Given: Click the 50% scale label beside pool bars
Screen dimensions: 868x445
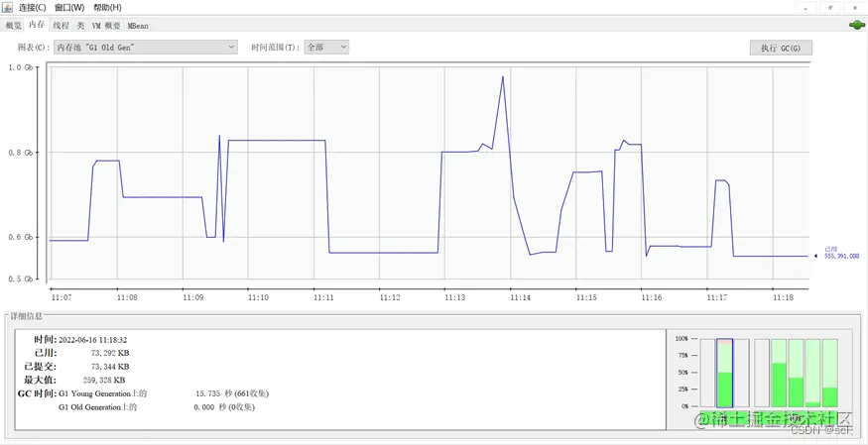Looking at the screenshot, I should (682, 373).
